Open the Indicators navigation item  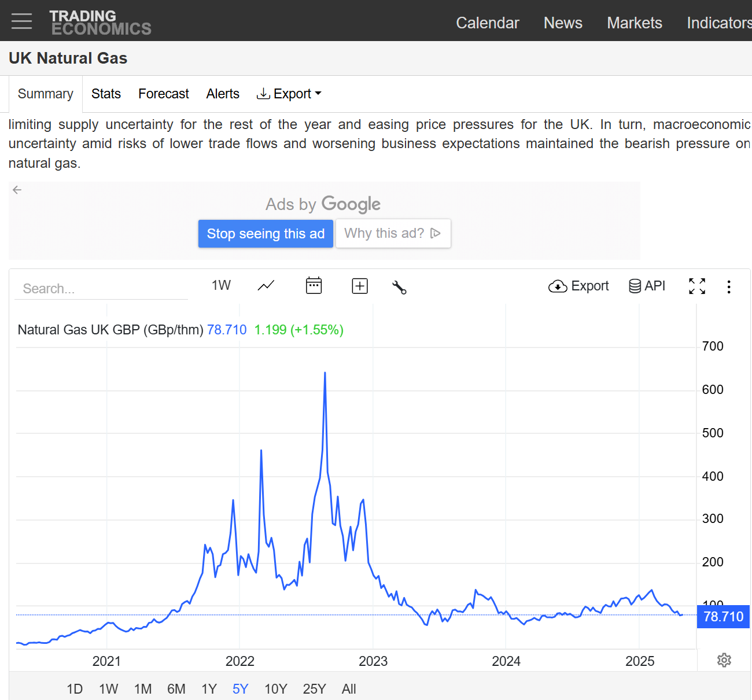click(719, 23)
